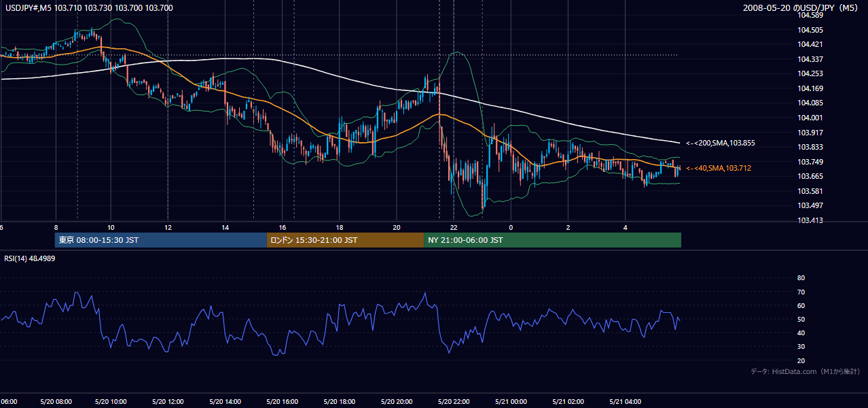Click the 5/20 08:00 date axis label

coord(55,401)
